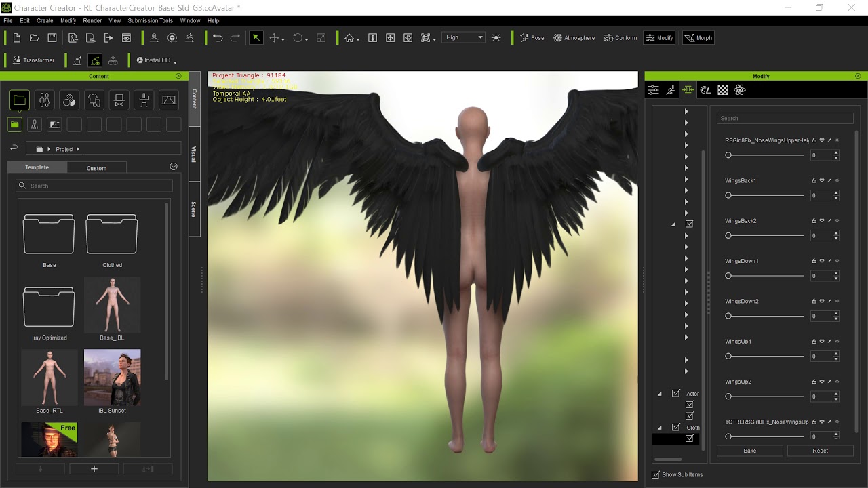Image resolution: width=868 pixels, height=488 pixels.
Task: Activate the Rotate tool
Action: coord(297,38)
